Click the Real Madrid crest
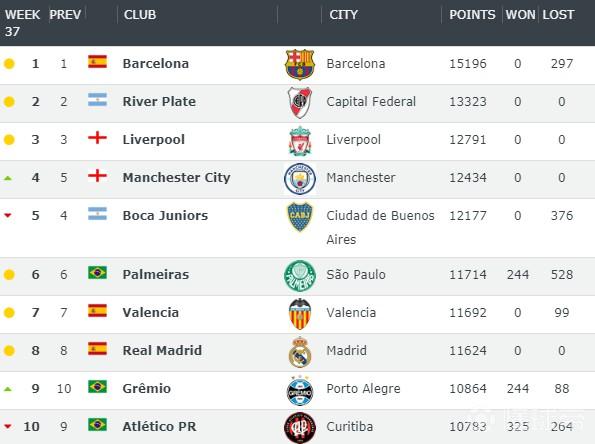The image size is (595, 444). point(300,352)
